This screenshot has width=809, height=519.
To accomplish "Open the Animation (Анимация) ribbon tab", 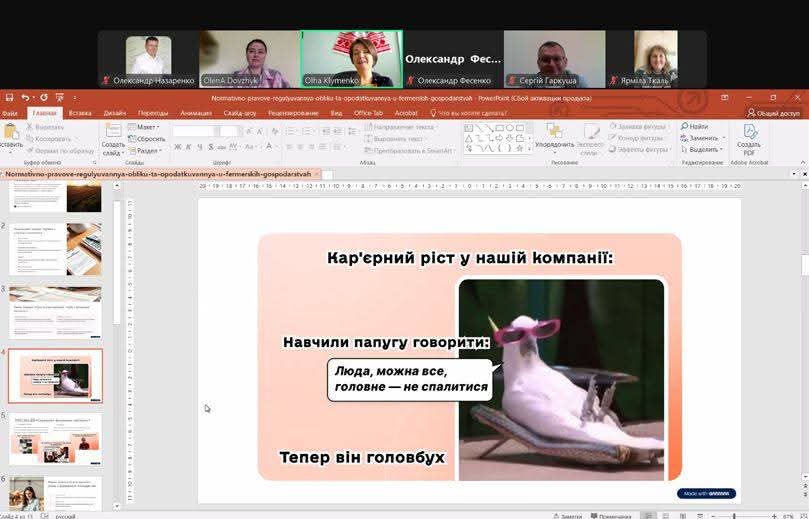I will click(196, 114).
